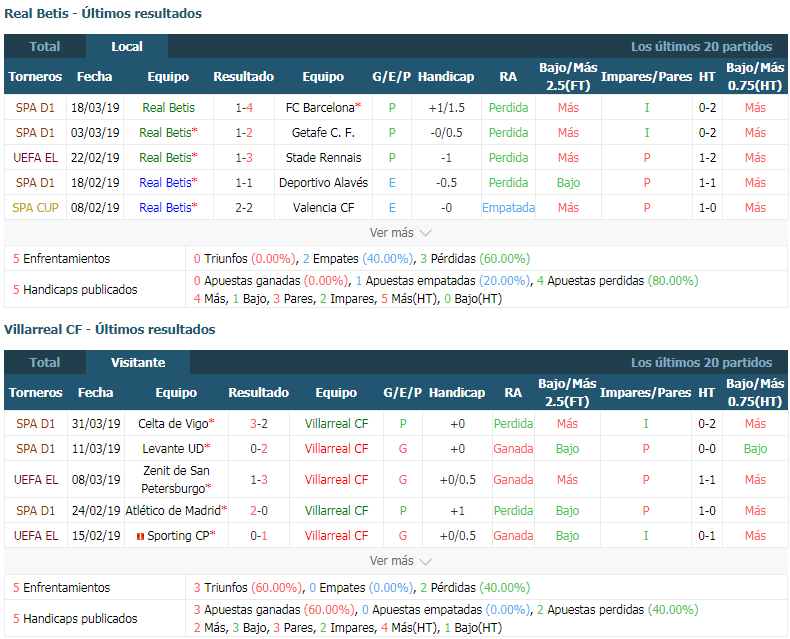Viewport: 790px width, 639px height.
Task: Click result 1-4 versus FC Barcelona
Action: [244, 107]
